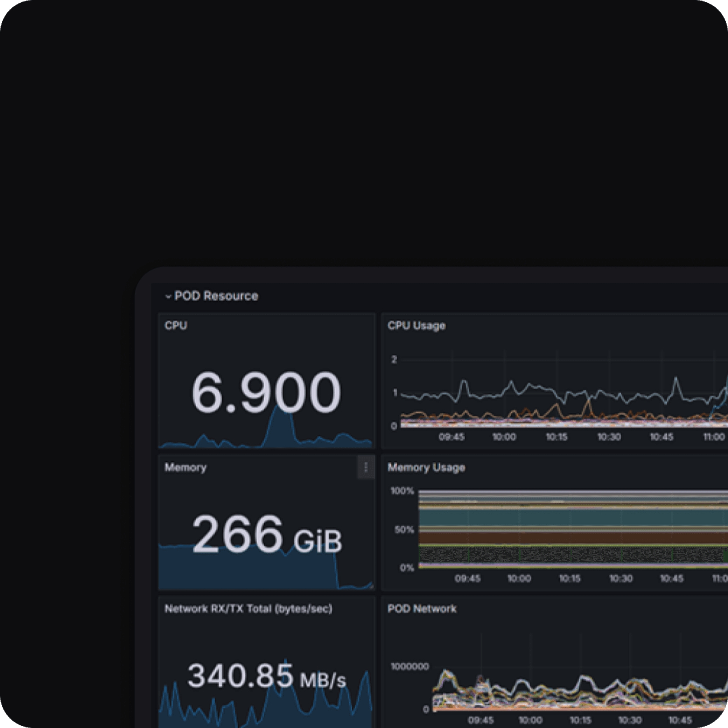
Task: Click the 340.85 MB/s network value
Action: tap(266, 675)
